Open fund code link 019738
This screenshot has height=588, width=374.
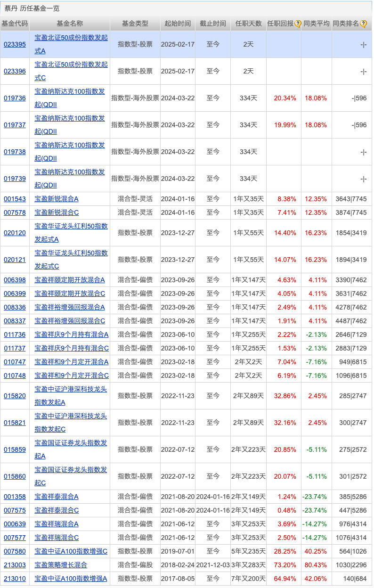pyautogui.click(x=15, y=152)
